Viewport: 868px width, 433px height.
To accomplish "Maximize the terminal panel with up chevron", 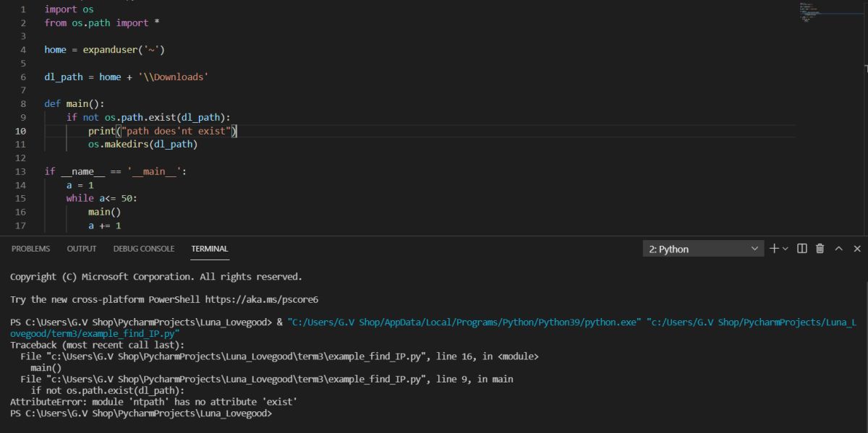I will tap(839, 249).
